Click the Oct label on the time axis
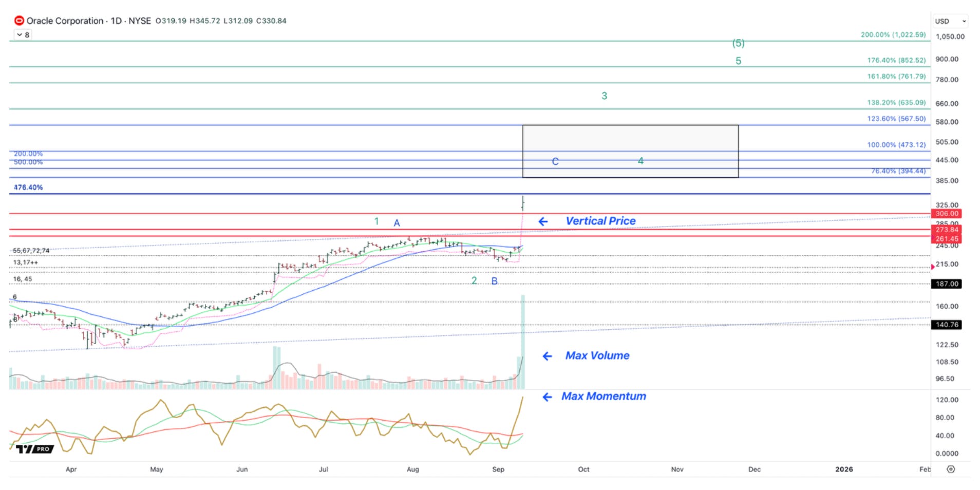This screenshot has width=980, height=490. [x=583, y=469]
